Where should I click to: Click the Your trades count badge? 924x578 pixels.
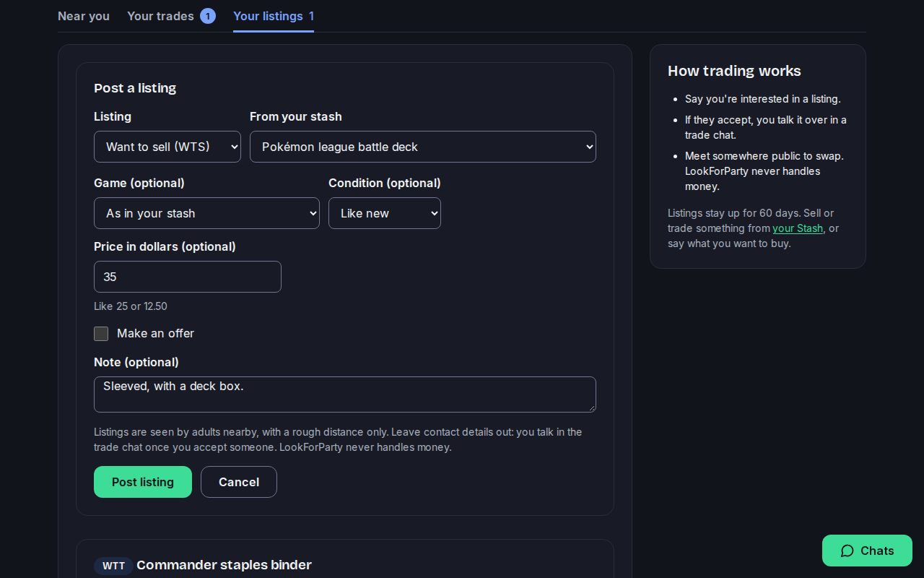[x=208, y=16]
